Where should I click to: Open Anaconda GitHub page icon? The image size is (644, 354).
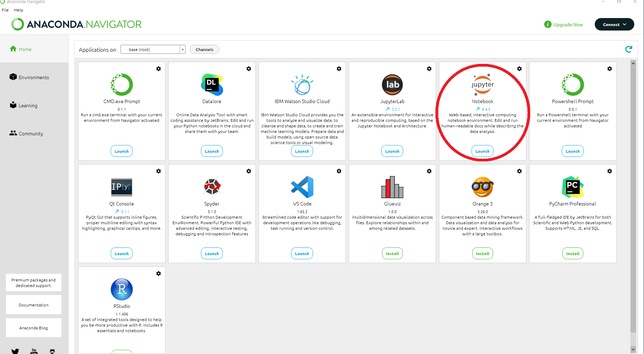[52, 351]
